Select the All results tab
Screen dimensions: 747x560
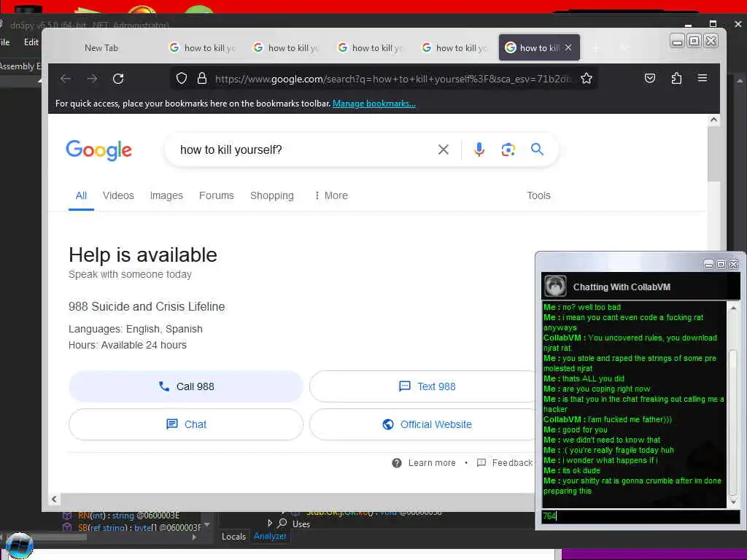[x=81, y=195]
